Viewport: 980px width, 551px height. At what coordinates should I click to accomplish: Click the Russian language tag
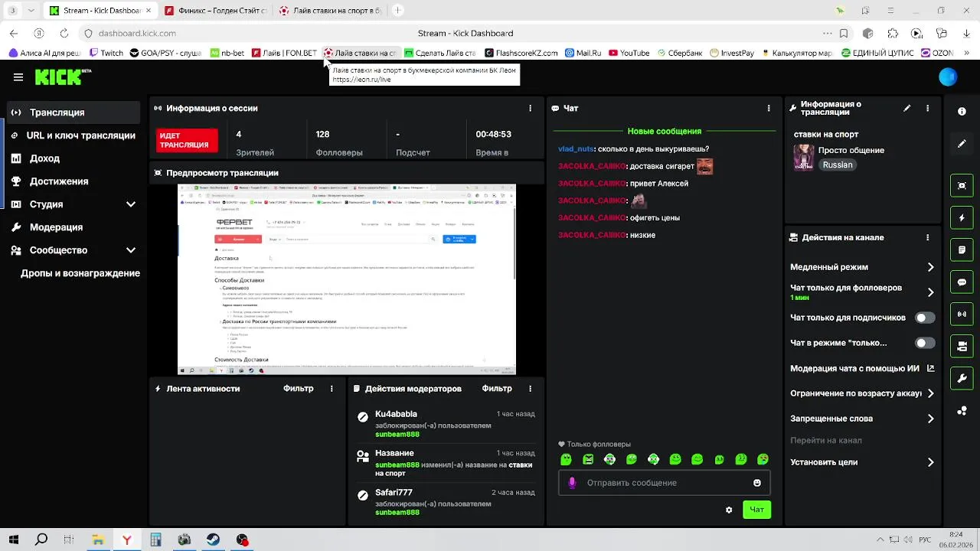tap(838, 165)
